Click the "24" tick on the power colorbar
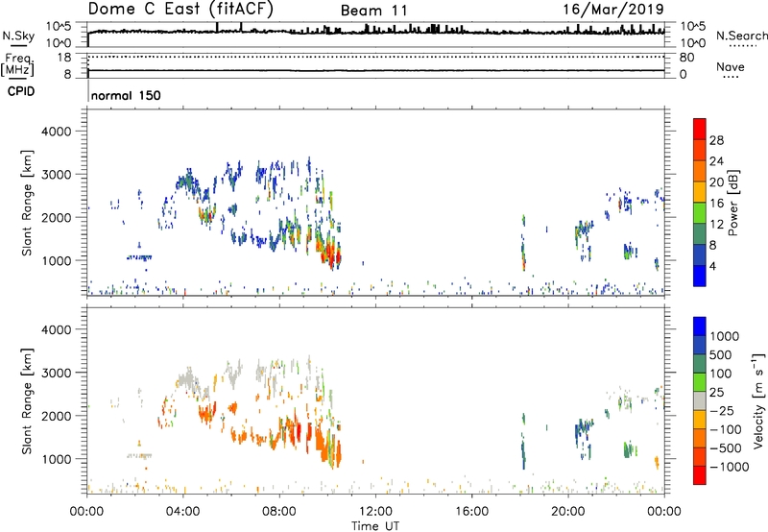This screenshot has height=532, width=768. pos(716,161)
